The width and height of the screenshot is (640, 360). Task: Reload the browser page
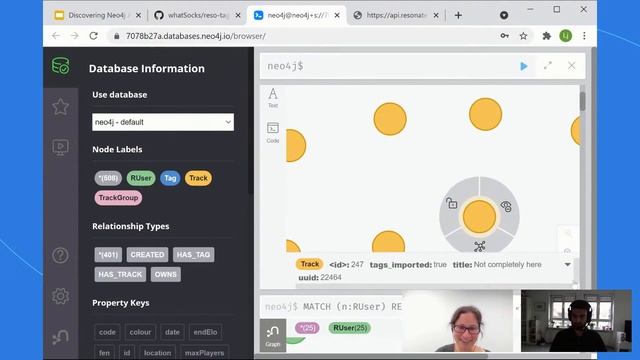coord(93,36)
